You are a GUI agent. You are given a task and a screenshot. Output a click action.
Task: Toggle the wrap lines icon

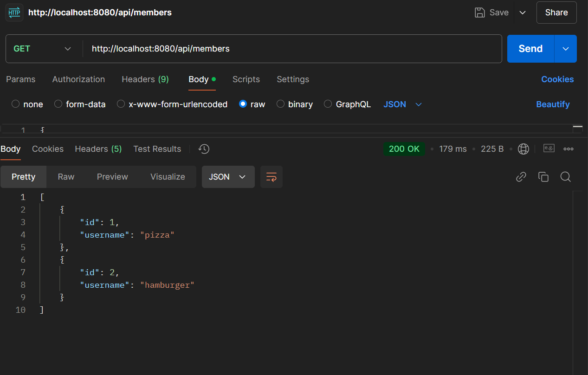(271, 177)
